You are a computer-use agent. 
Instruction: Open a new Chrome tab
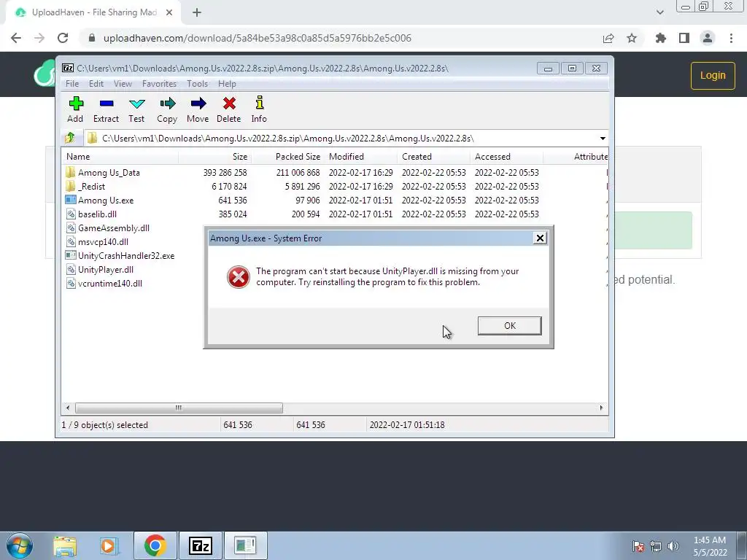tap(197, 12)
